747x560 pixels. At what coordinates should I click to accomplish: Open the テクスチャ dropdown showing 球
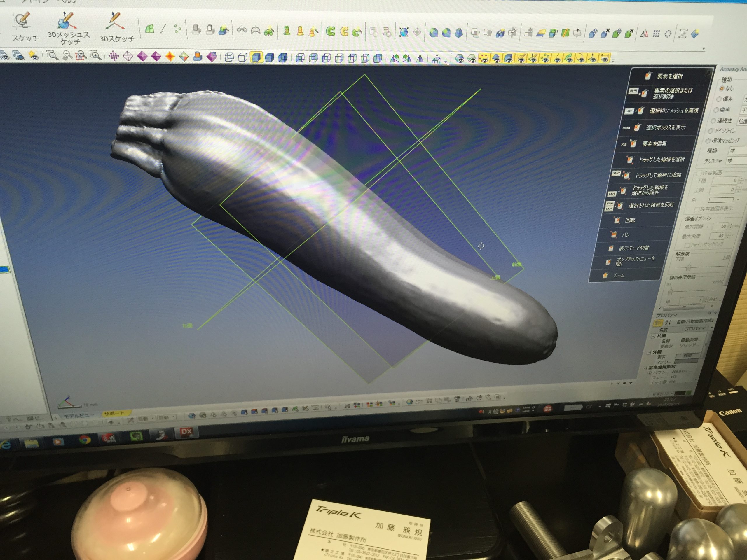point(736,161)
